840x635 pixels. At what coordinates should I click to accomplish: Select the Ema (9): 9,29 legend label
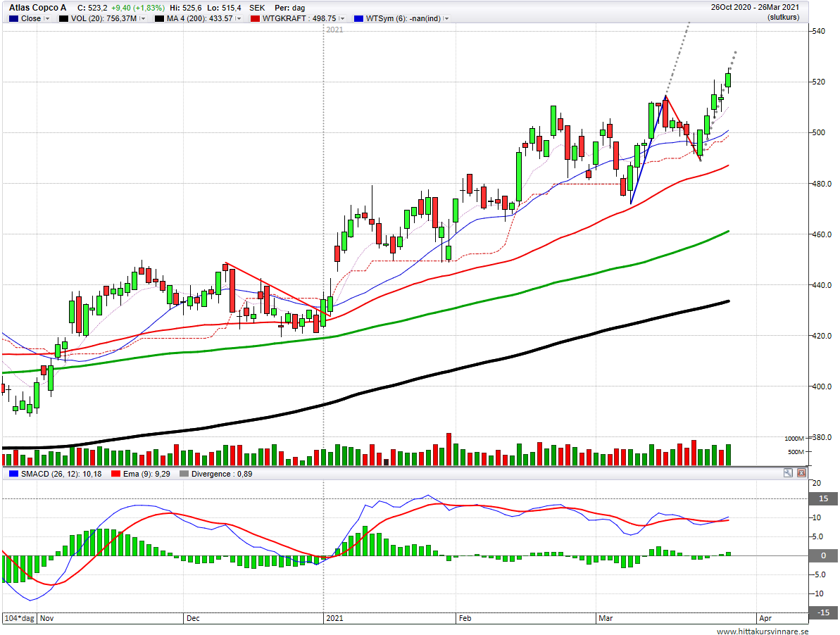click(x=146, y=474)
